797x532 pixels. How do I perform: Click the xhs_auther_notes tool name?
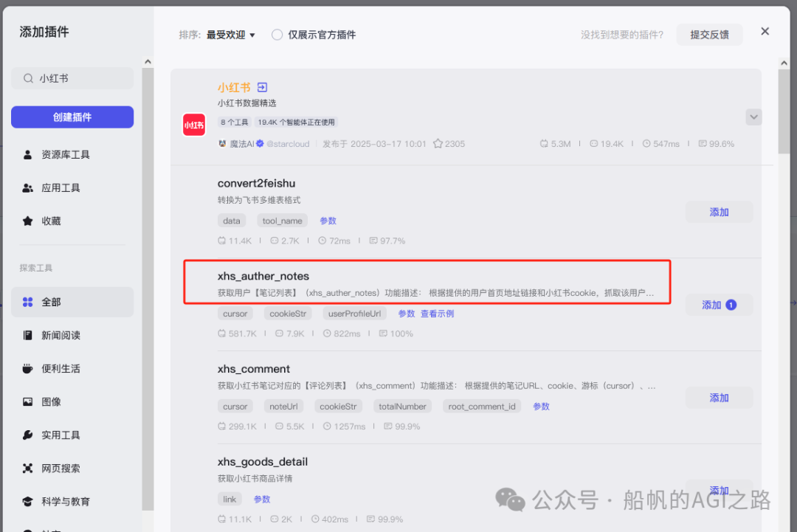[x=263, y=276]
